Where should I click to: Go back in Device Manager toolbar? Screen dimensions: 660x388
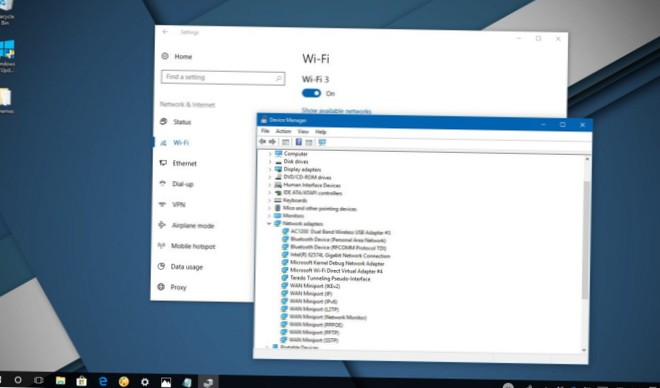pos(263,142)
